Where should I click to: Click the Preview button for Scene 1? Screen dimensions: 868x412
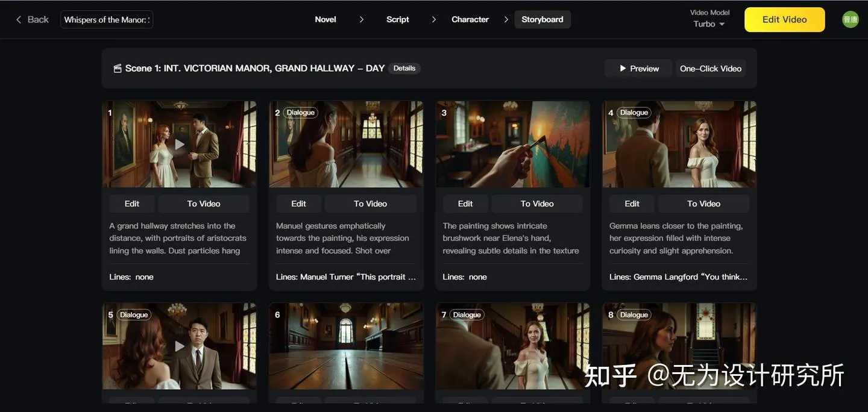click(639, 69)
